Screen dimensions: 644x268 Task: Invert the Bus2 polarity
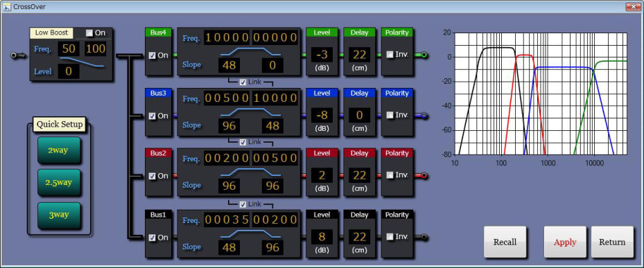pos(390,175)
